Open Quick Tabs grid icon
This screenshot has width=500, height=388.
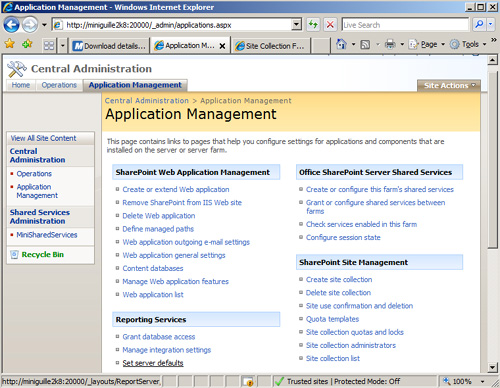(x=49, y=45)
